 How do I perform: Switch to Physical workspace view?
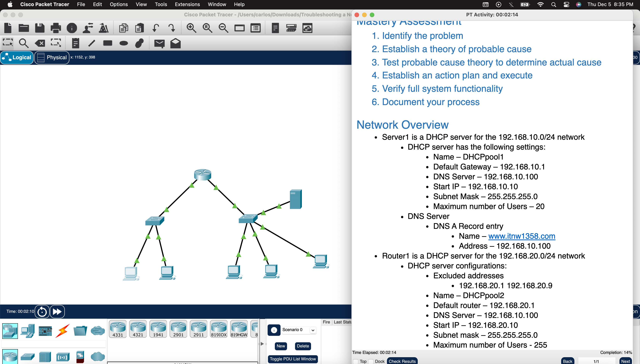click(52, 57)
